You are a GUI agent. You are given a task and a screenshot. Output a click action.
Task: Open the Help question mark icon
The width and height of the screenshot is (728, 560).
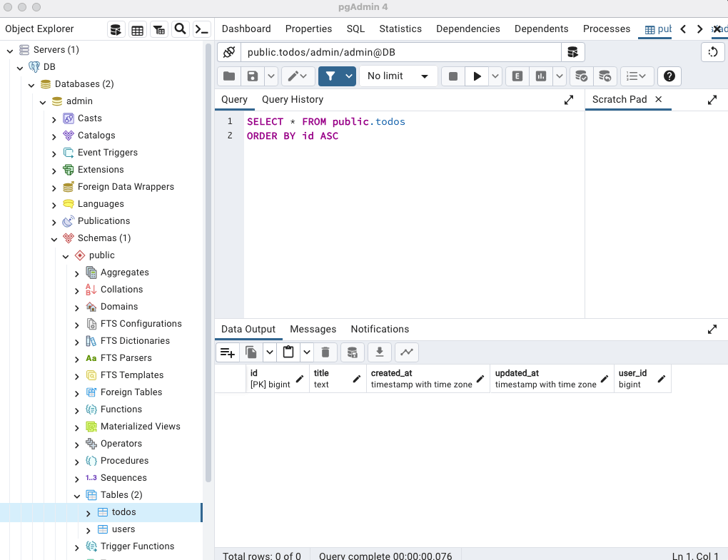click(x=669, y=76)
